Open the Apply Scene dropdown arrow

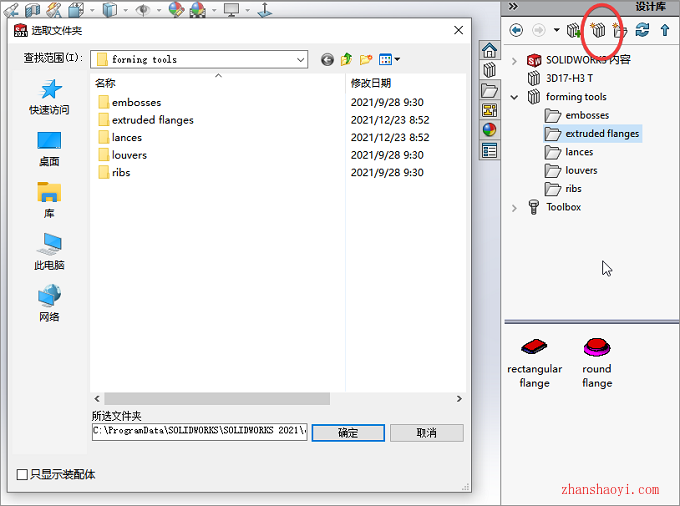(x=214, y=10)
